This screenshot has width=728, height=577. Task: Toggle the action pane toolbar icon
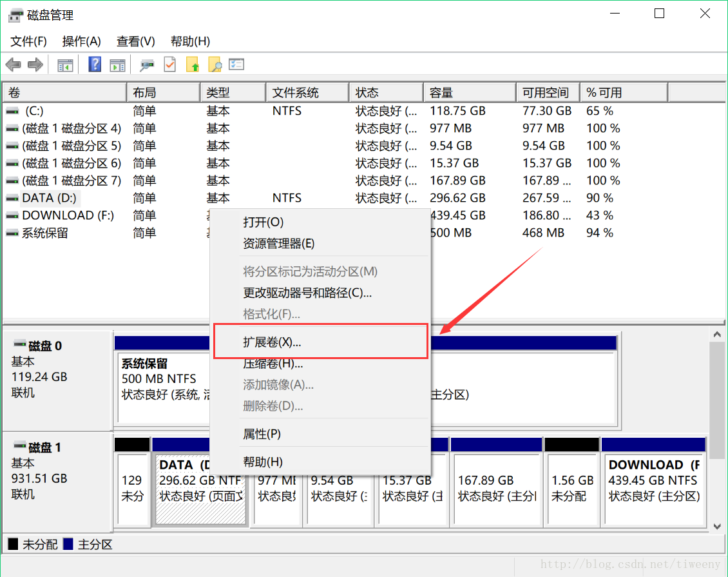[117, 65]
